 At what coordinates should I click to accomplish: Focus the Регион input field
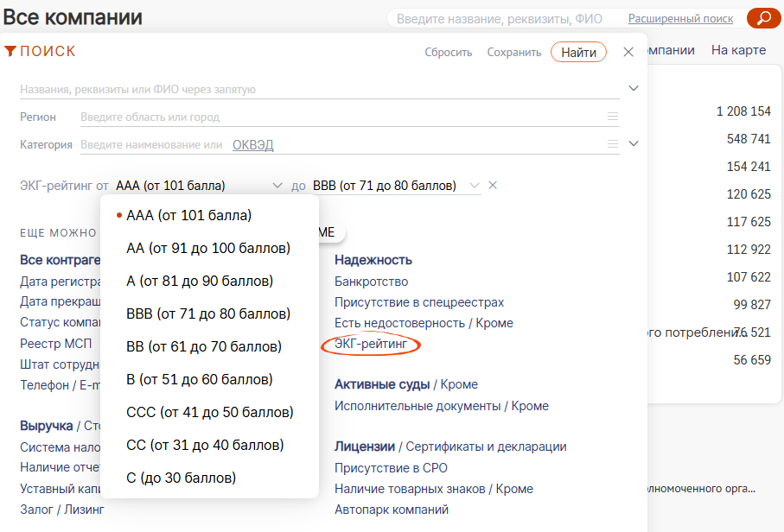[x=342, y=117]
